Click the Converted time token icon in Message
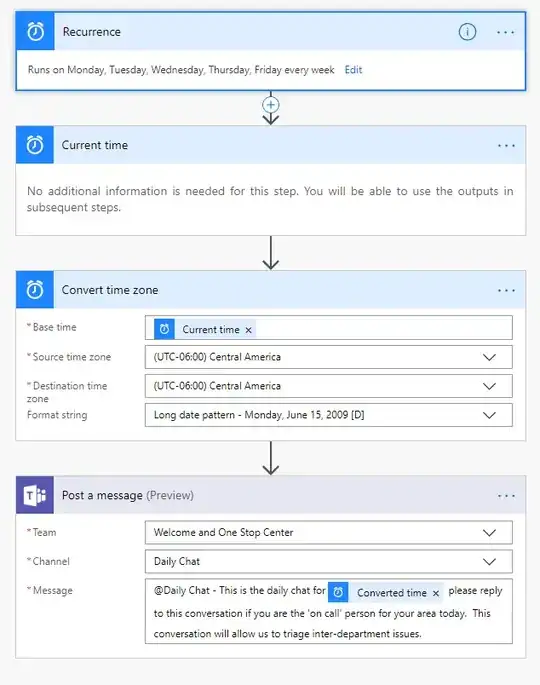 [338, 592]
